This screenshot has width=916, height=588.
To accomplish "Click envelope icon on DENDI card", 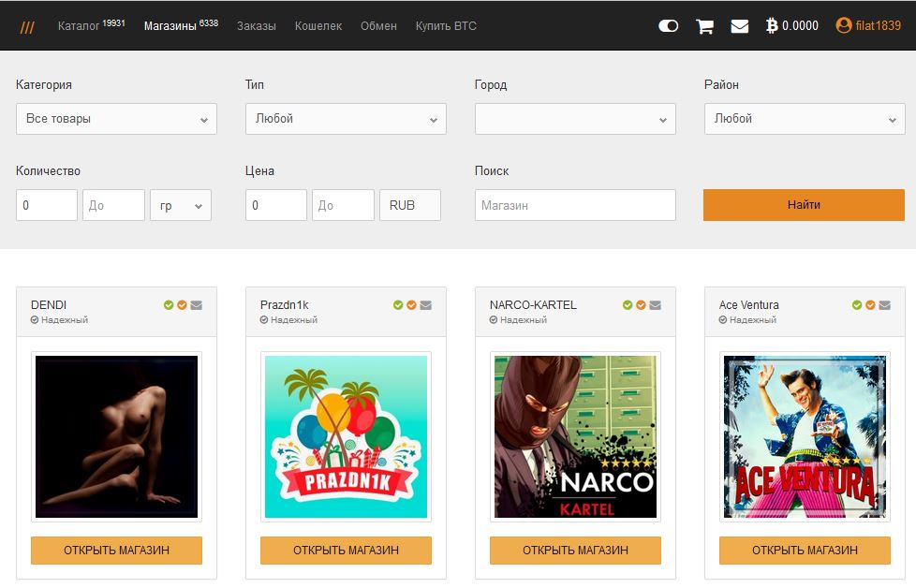I will [x=196, y=305].
